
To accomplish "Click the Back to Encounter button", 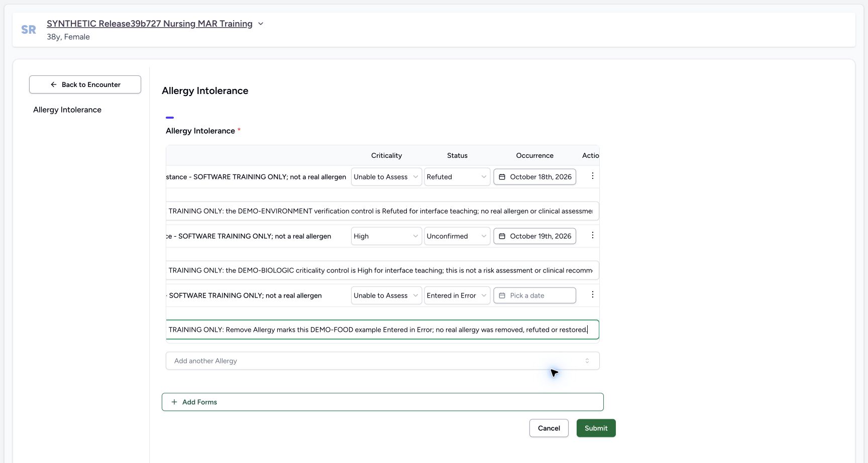I will pos(85,84).
